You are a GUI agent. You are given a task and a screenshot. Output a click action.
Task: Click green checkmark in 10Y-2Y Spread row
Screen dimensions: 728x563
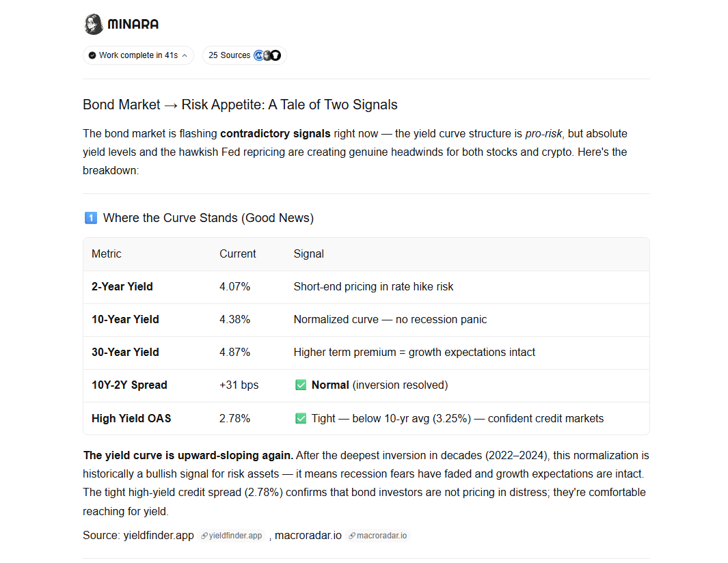point(301,385)
